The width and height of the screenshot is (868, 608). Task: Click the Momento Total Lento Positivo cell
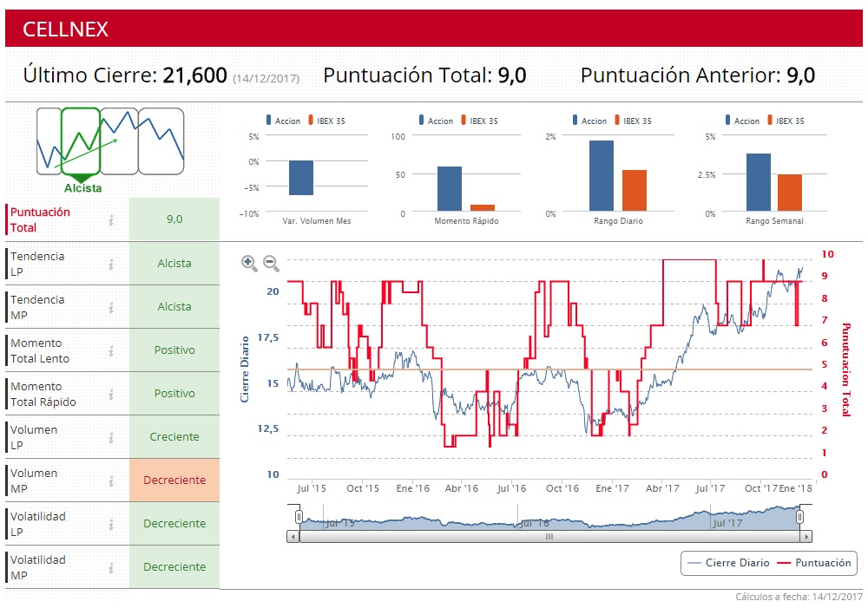click(174, 350)
